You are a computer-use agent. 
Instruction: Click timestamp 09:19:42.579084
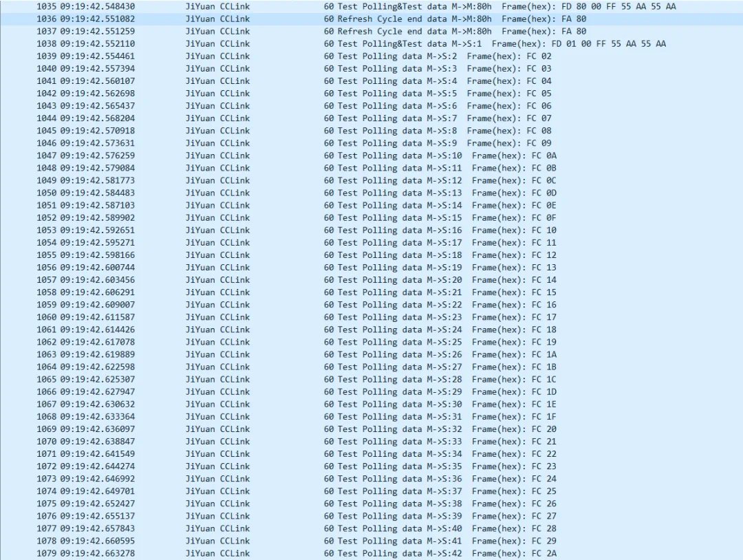point(97,168)
